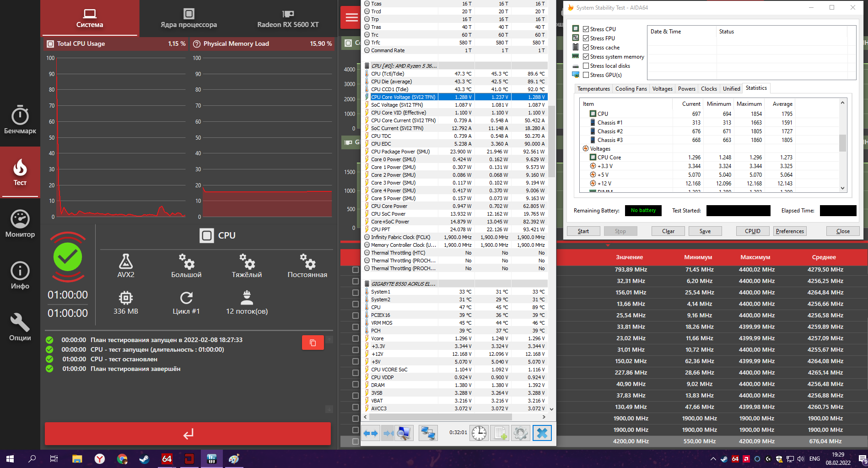
Task: Uncheck the Stress system memory checkbox
Action: (x=586, y=56)
